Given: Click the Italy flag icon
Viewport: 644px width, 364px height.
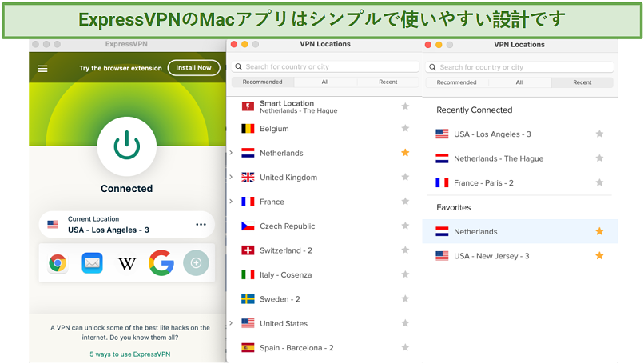Looking at the screenshot, I should point(248,274).
